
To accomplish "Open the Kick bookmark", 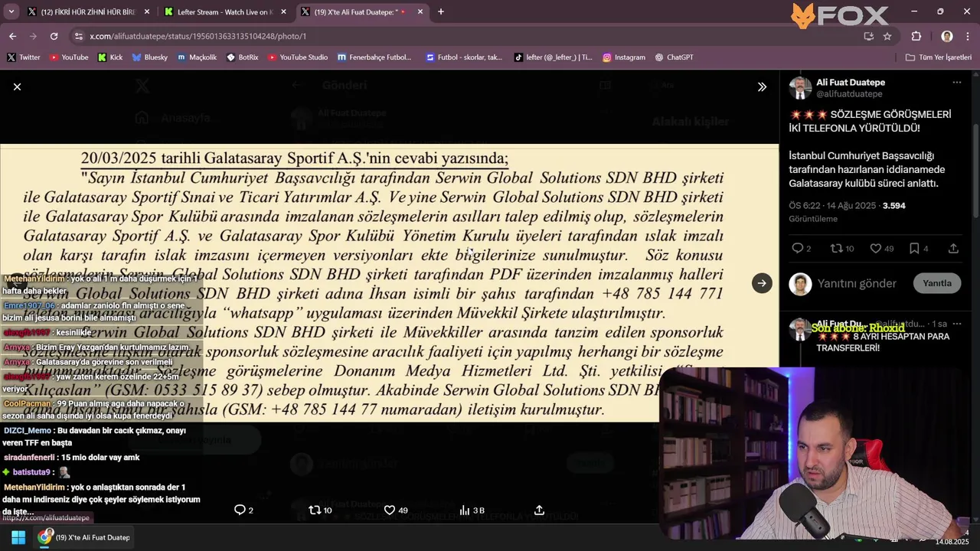I will [x=109, y=57].
